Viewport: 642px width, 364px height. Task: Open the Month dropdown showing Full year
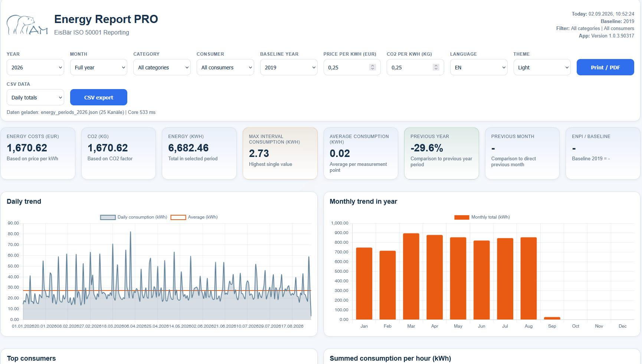pos(99,67)
